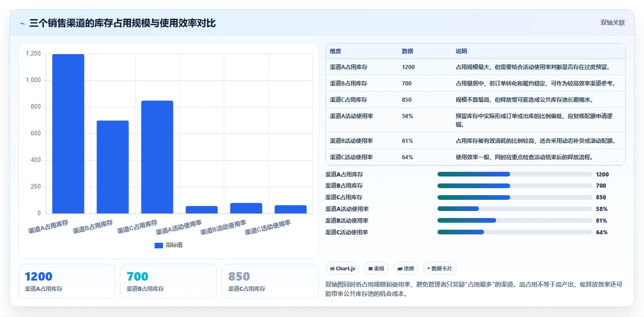Click the 1200 value in the table
The height and width of the screenshot is (317, 644).
tap(408, 67)
